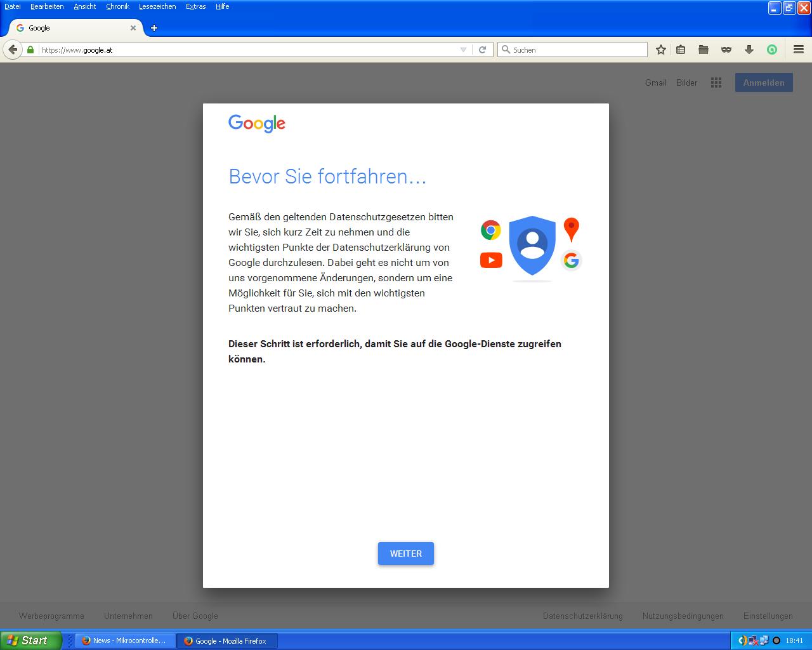The image size is (812, 650).
Task: Open the Bearbeiten menu
Action: [47, 6]
